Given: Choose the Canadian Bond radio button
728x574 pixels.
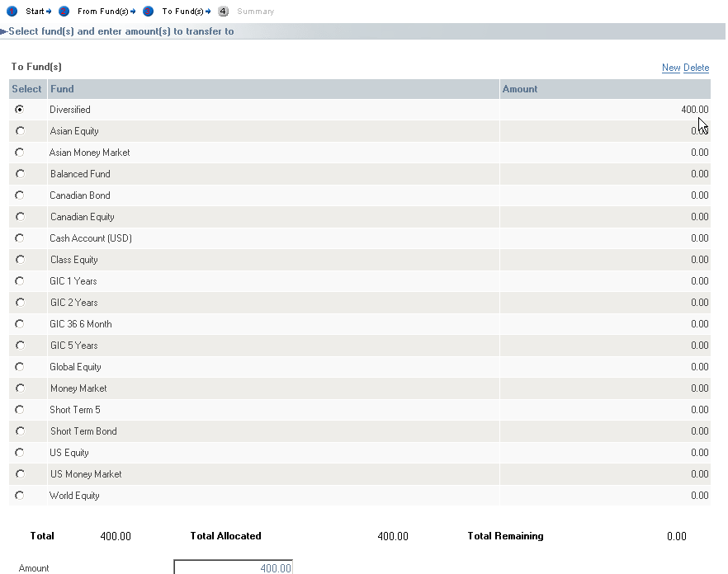Looking at the screenshot, I should [20, 195].
